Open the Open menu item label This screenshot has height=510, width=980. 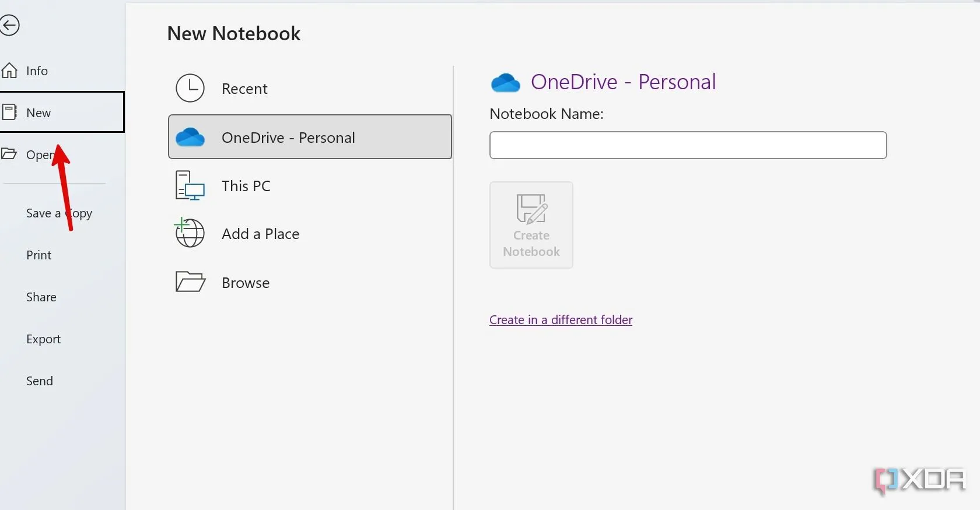click(x=40, y=155)
